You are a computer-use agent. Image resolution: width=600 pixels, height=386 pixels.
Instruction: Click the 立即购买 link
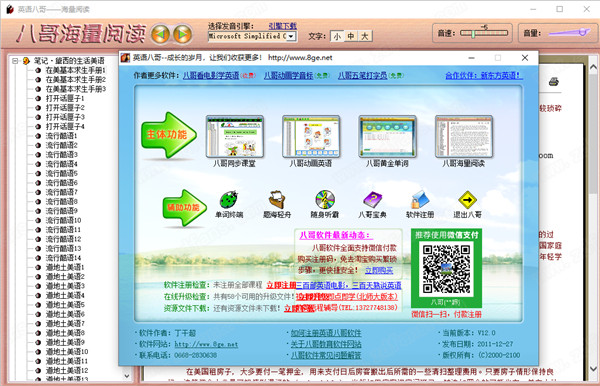(379, 270)
